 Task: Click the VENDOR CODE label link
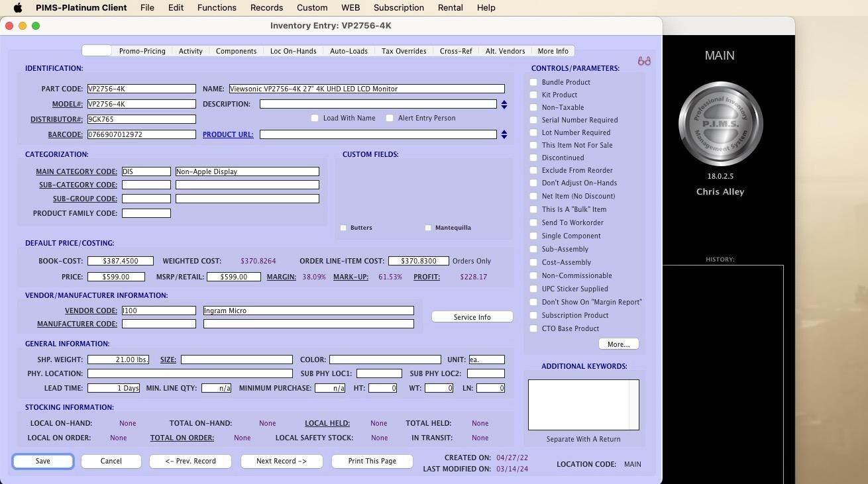point(91,311)
